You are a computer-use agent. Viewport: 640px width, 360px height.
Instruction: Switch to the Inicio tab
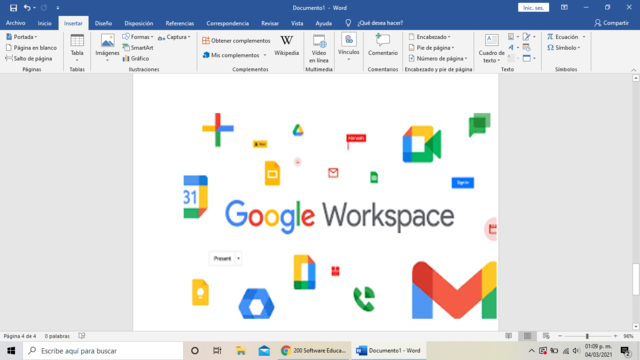[x=44, y=23]
